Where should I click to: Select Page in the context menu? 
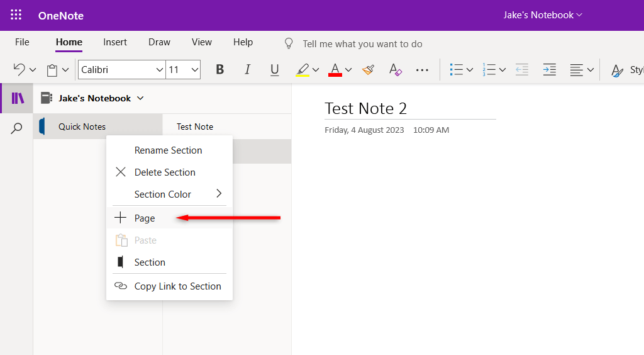pyautogui.click(x=145, y=218)
